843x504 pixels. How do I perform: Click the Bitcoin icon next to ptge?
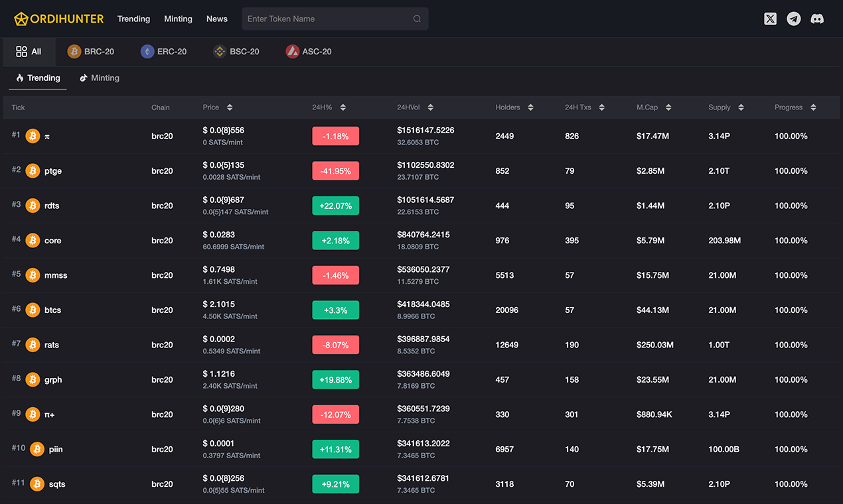[33, 170]
